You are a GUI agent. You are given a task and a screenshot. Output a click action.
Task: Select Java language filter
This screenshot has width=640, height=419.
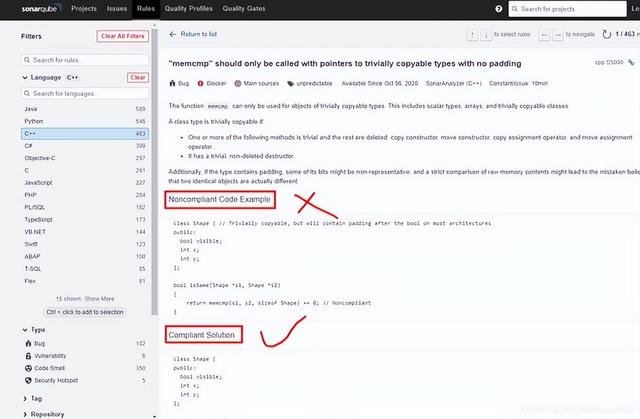click(x=85, y=109)
